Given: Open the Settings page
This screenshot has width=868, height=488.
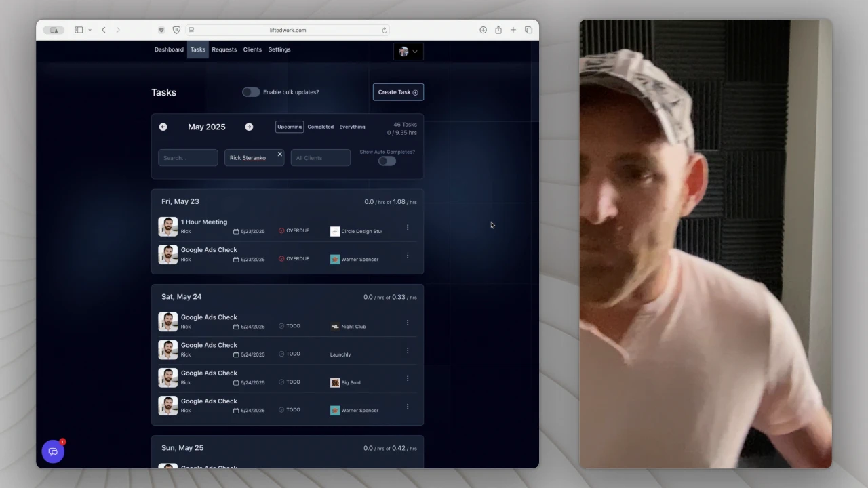Looking at the screenshot, I should [279, 49].
